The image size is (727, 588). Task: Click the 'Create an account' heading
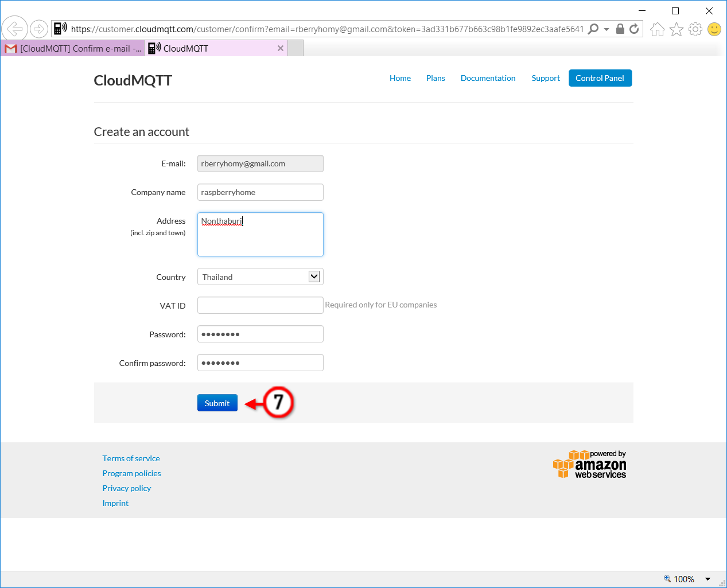[x=142, y=131]
